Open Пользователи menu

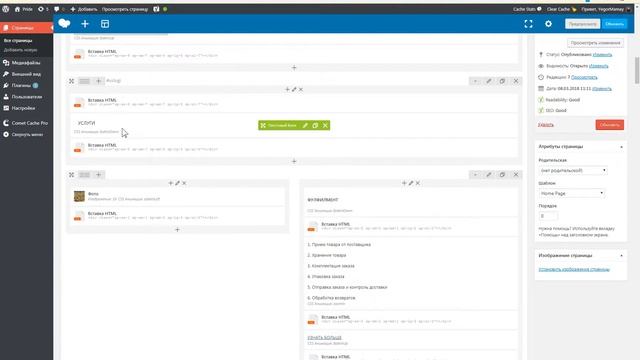[27, 97]
